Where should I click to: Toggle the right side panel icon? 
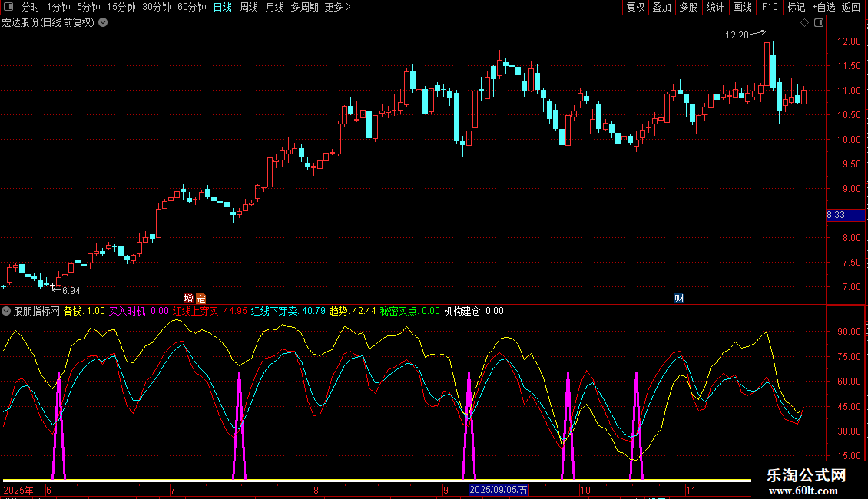point(820,23)
